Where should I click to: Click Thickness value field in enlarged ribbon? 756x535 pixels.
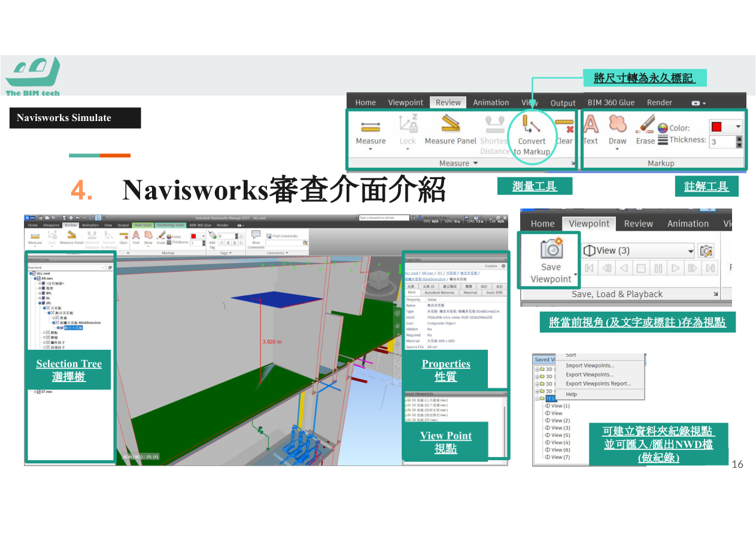[722, 142]
